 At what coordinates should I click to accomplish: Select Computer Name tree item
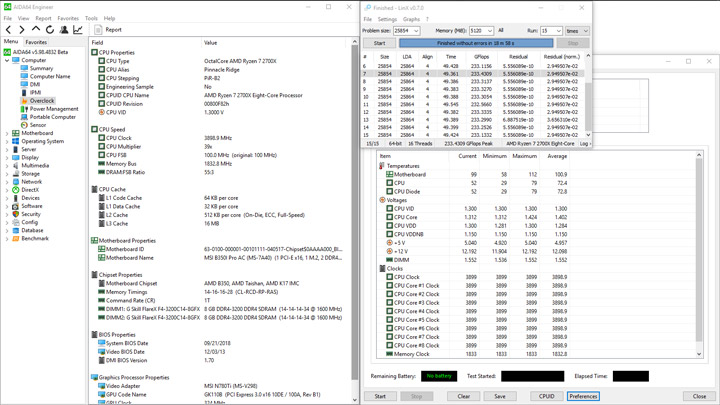(50, 76)
